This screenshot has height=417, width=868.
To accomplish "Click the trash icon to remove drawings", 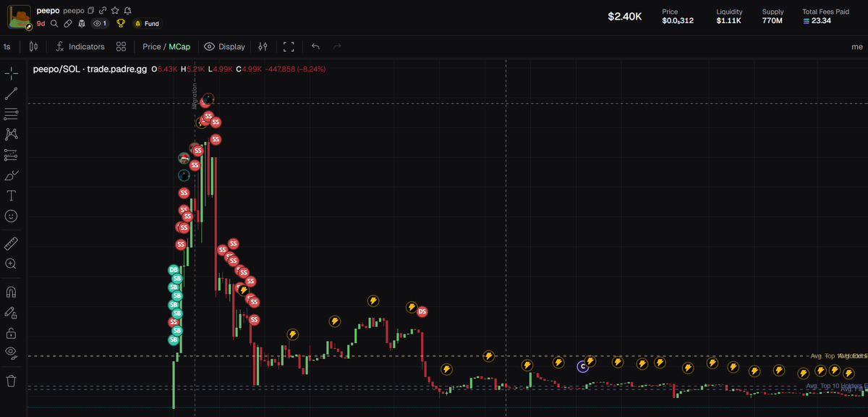I will (12, 381).
